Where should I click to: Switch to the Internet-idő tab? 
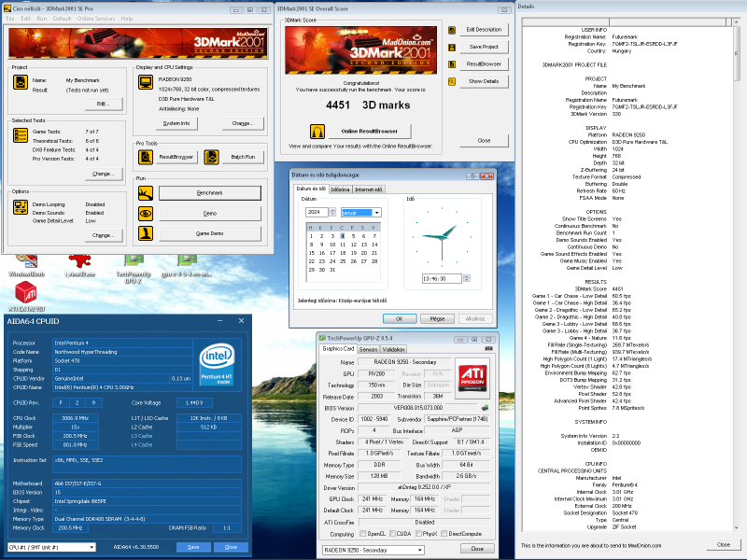tap(368, 189)
